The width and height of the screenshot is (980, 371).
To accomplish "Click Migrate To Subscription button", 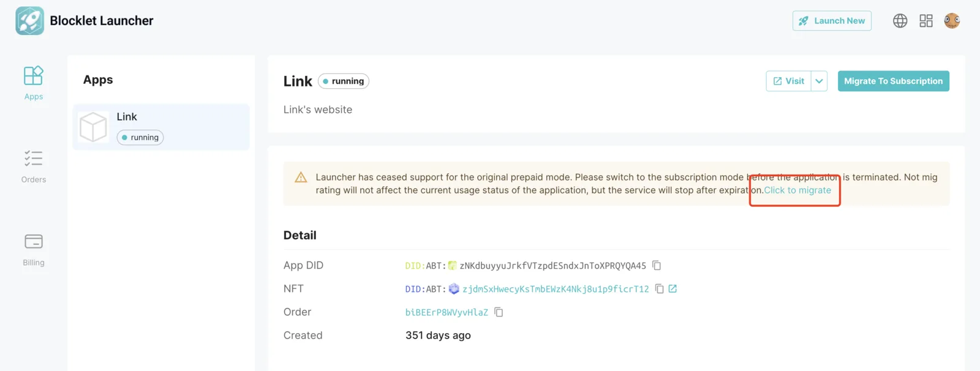I will 894,81.
